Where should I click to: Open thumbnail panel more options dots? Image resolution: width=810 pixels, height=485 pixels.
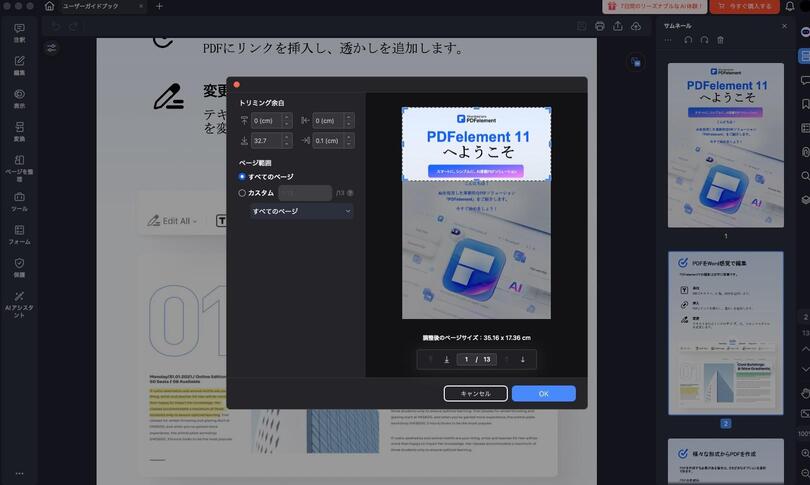click(x=668, y=40)
